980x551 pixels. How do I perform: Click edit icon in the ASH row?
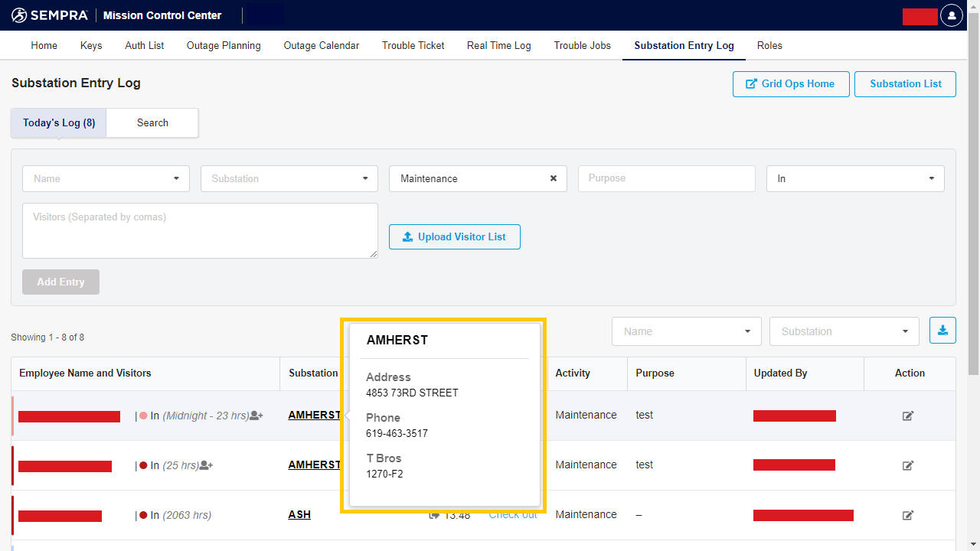(x=908, y=515)
